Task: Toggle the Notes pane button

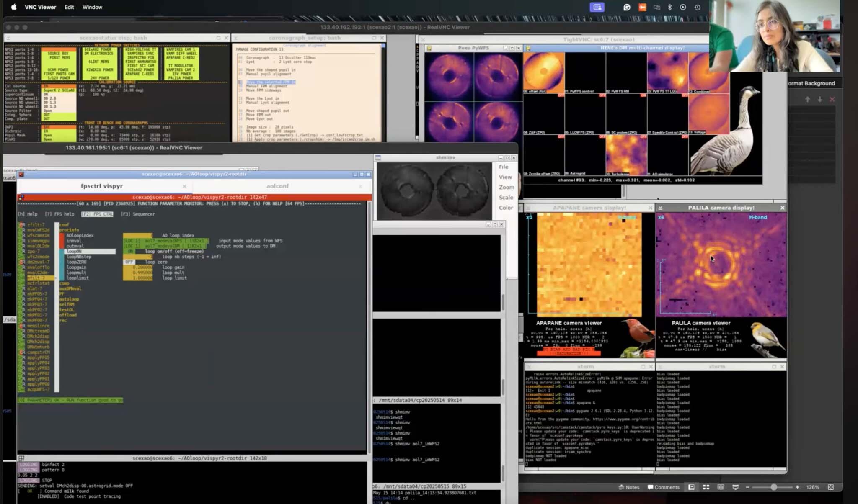Action: pyautogui.click(x=628, y=487)
